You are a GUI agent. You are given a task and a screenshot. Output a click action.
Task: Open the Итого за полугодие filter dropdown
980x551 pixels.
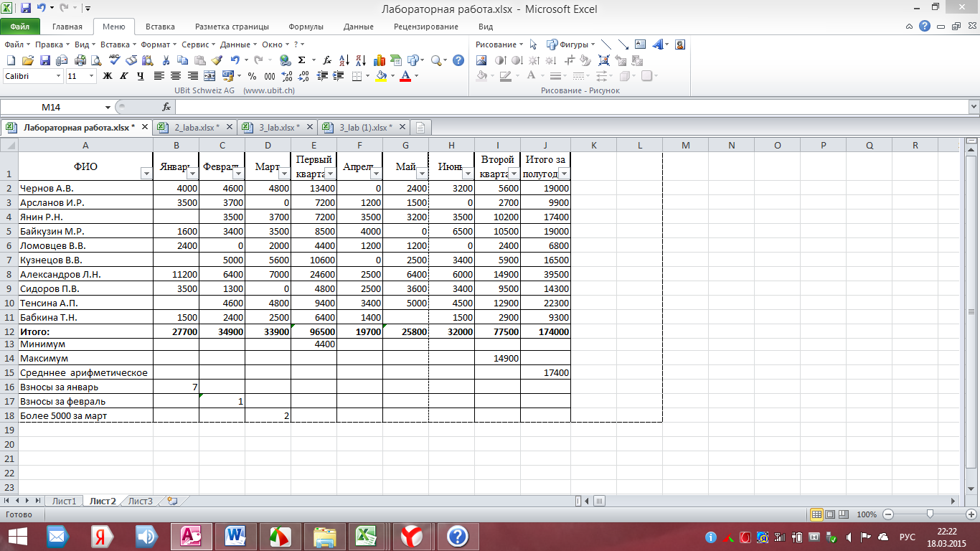point(564,174)
